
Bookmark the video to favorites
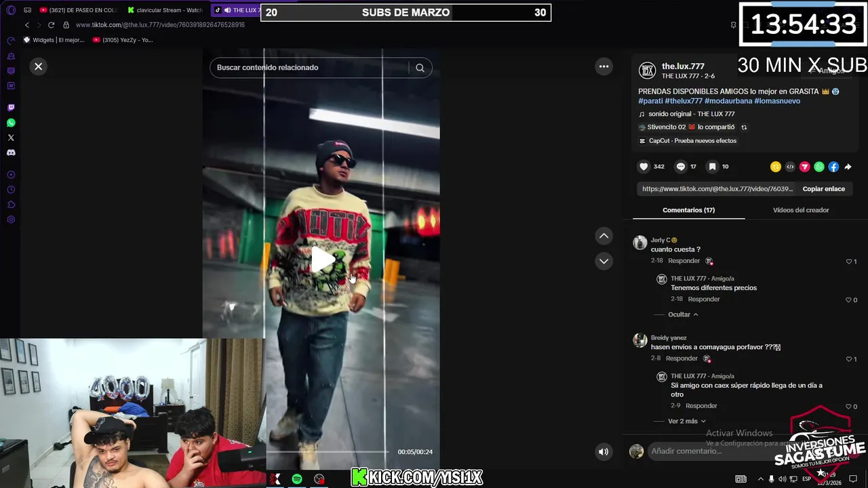point(712,167)
